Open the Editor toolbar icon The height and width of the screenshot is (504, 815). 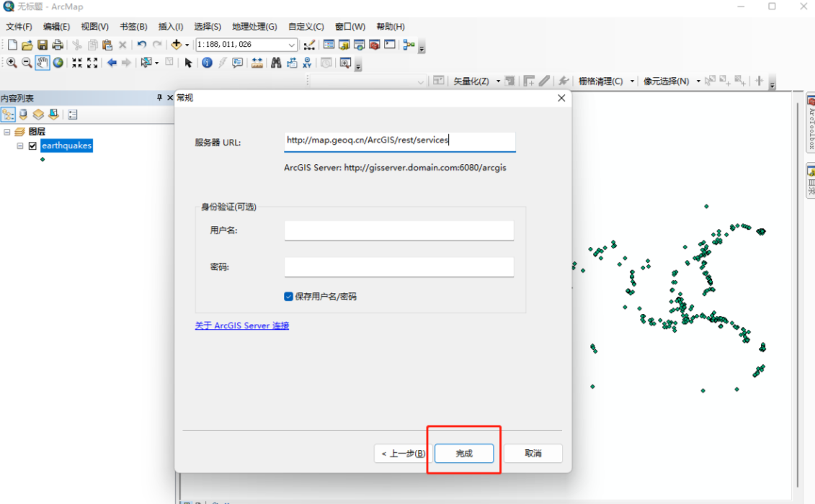coord(309,45)
